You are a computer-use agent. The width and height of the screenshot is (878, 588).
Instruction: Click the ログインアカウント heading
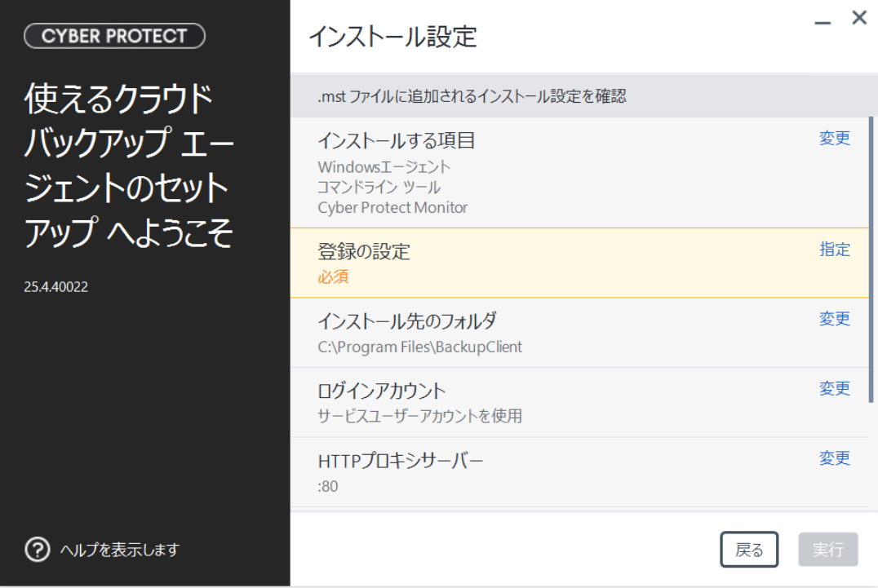click(381, 391)
